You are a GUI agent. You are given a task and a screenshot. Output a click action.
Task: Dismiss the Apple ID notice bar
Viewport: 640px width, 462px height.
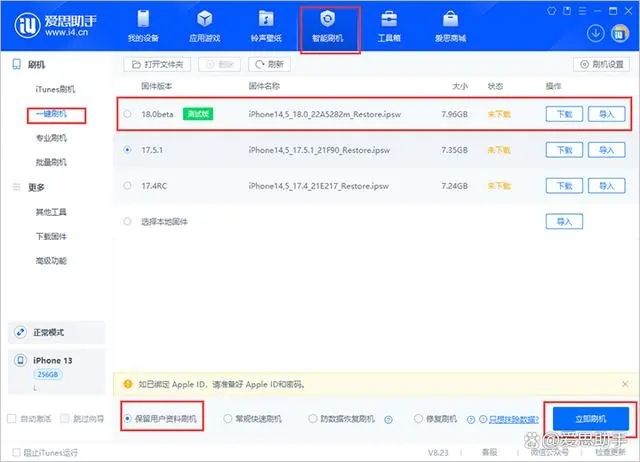coord(625,384)
